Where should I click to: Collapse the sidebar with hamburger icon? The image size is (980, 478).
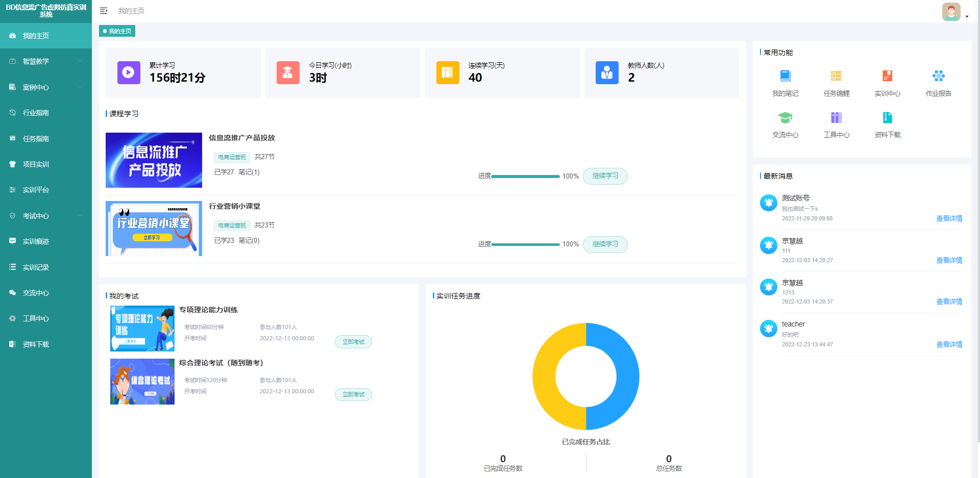click(x=104, y=11)
